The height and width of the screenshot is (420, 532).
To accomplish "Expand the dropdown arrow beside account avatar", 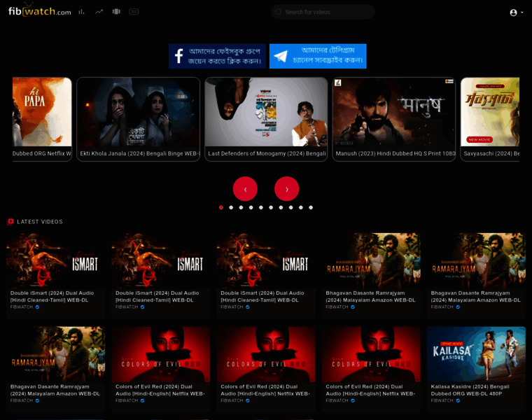I will (x=521, y=13).
